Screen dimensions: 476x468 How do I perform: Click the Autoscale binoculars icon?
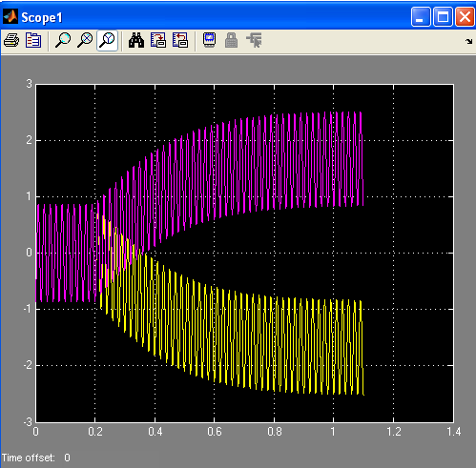coord(136,40)
